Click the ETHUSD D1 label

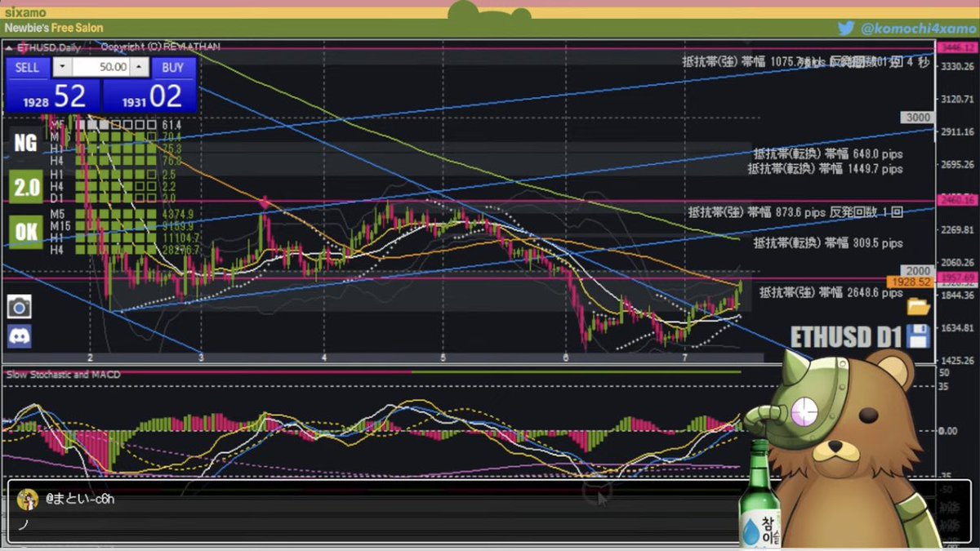[x=846, y=336]
